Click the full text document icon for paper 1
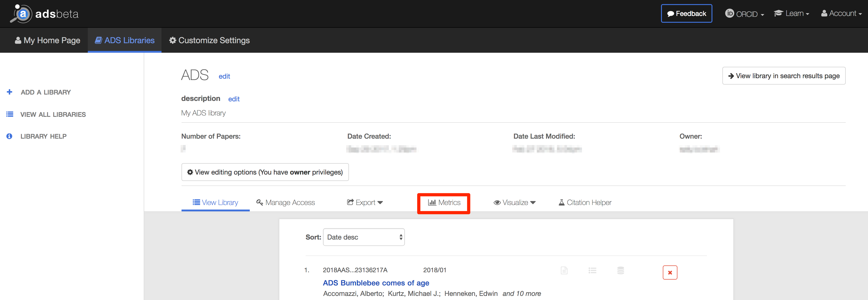868x300 pixels. tap(564, 270)
